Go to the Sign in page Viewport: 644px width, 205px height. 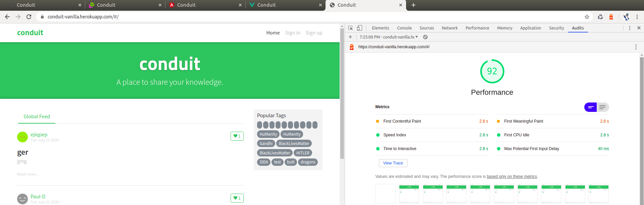(x=293, y=33)
